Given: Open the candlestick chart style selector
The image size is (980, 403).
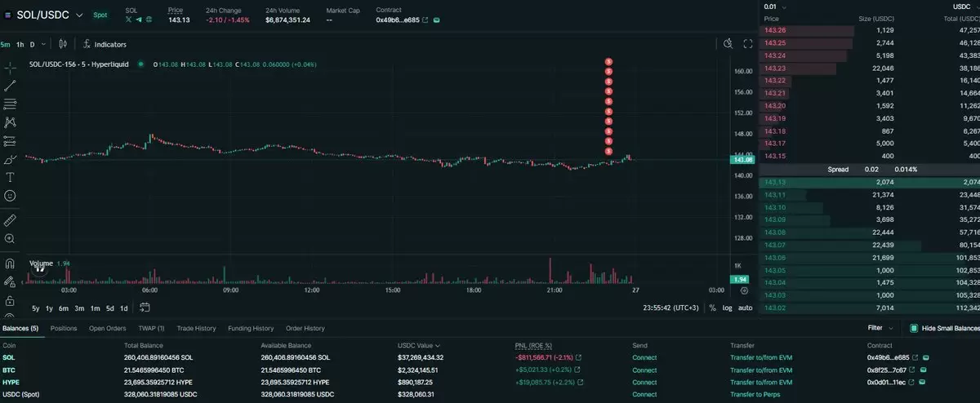Looking at the screenshot, I should point(62,44).
